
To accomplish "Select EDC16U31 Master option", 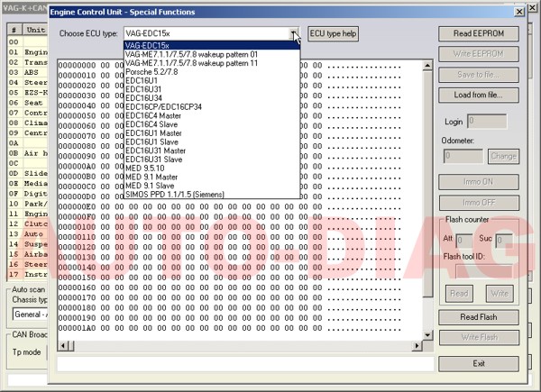I will pos(212,150).
